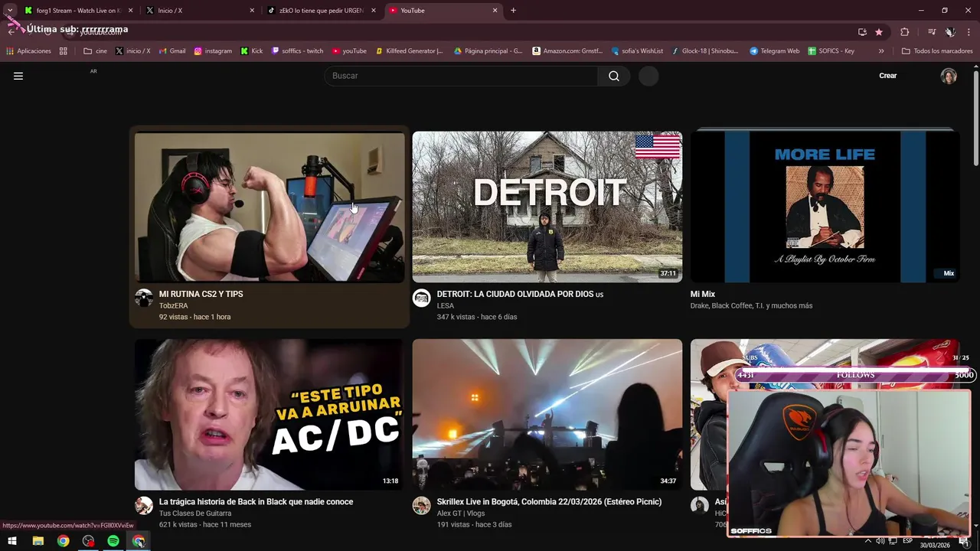Open the Skrillex concert thumbnail
The image size is (980, 551).
(x=547, y=414)
